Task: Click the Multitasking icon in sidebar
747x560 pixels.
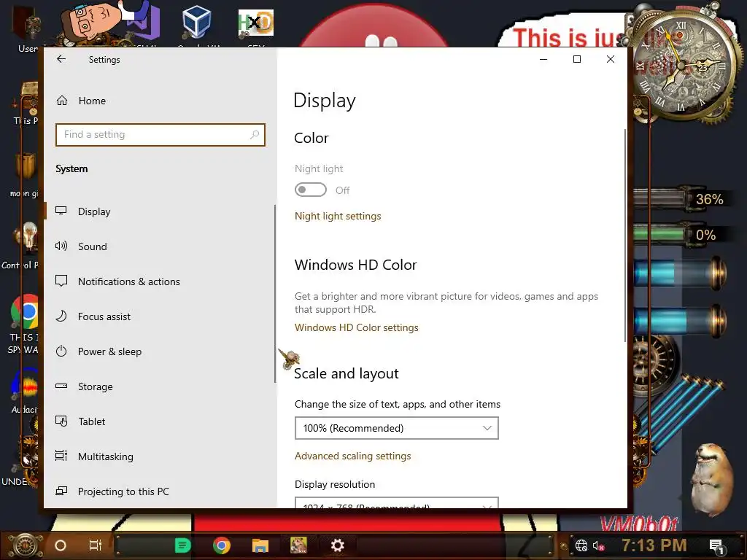Action: pyautogui.click(x=61, y=456)
